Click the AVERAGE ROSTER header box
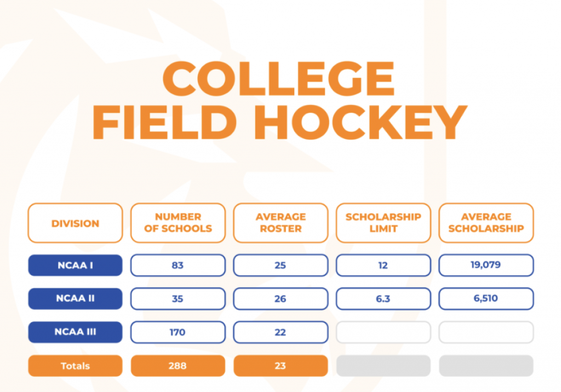This screenshot has height=392, width=561. 280,223
